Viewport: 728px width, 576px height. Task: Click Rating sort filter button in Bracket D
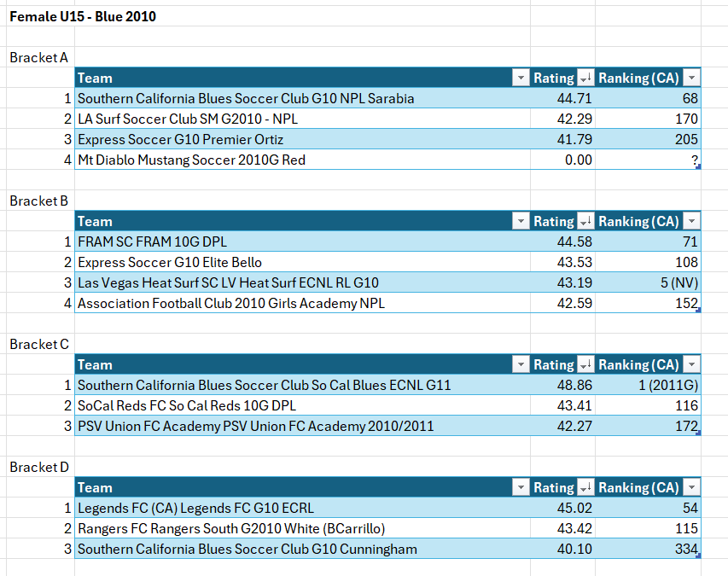[x=585, y=487]
